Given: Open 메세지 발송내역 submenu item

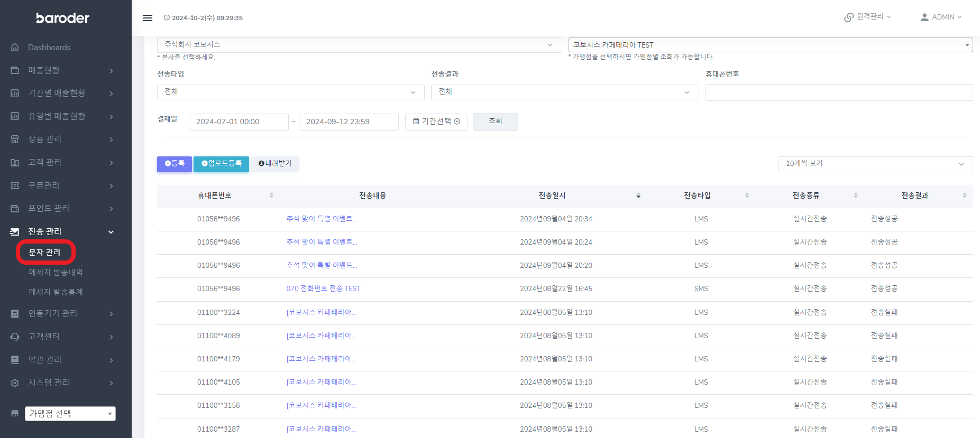Looking at the screenshot, I should tap(56, 273).
